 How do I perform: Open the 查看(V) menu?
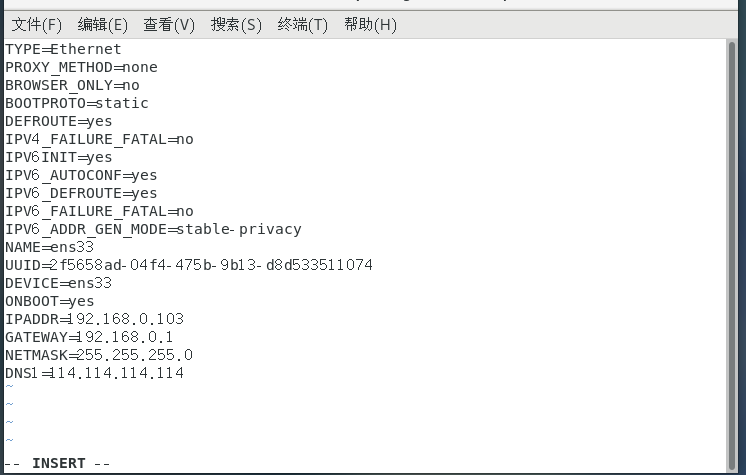[169, 25]
